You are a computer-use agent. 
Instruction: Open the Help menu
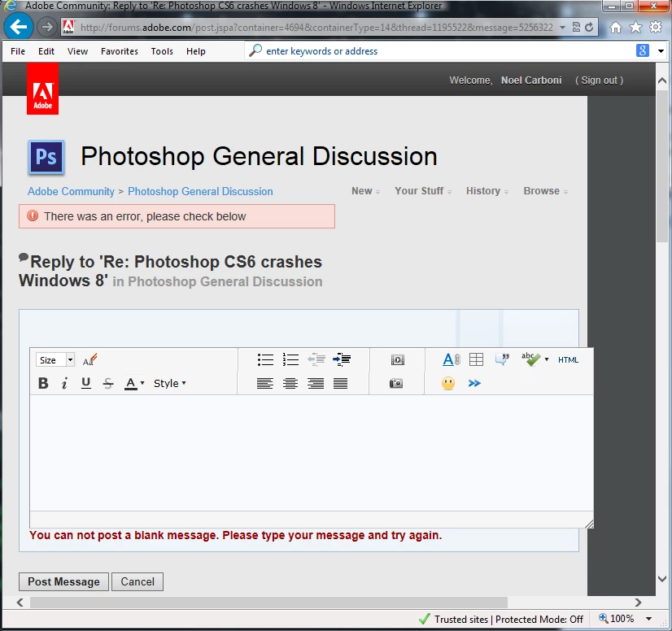point(196,51)
